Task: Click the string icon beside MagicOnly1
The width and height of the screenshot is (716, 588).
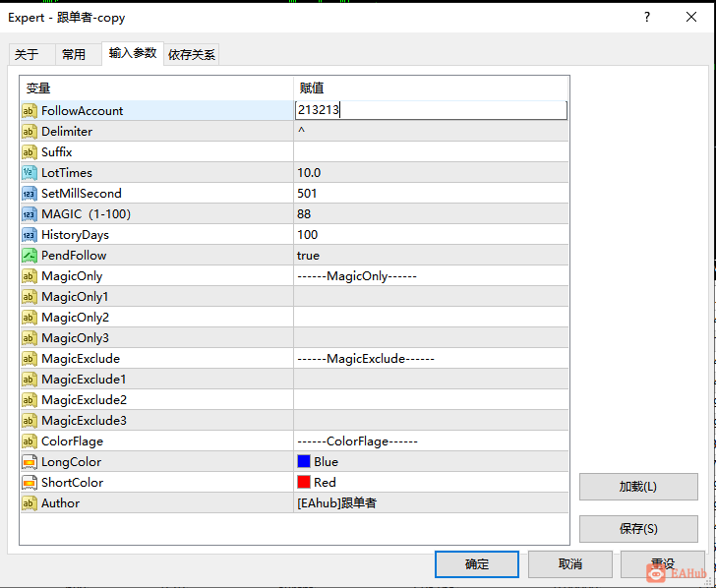Action: tap(30, 297)
